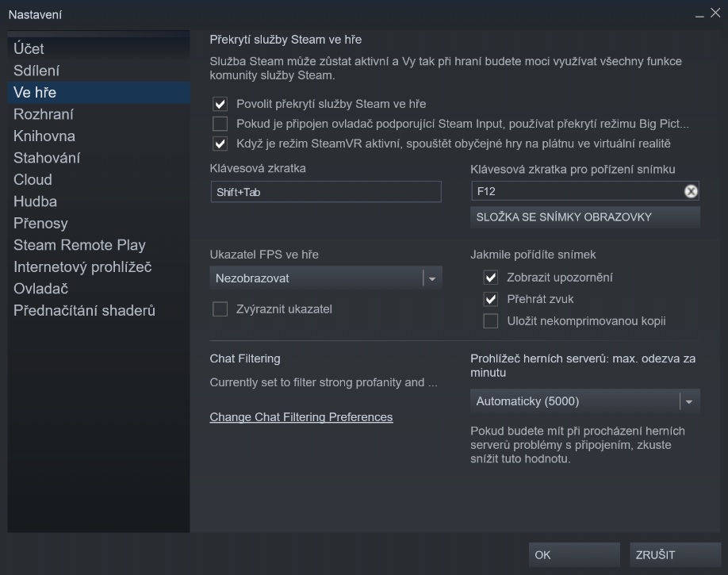Screen dimensions: 728x575
Task: Click the Shift+Tab hotkey input field
Action: (325, 190)
